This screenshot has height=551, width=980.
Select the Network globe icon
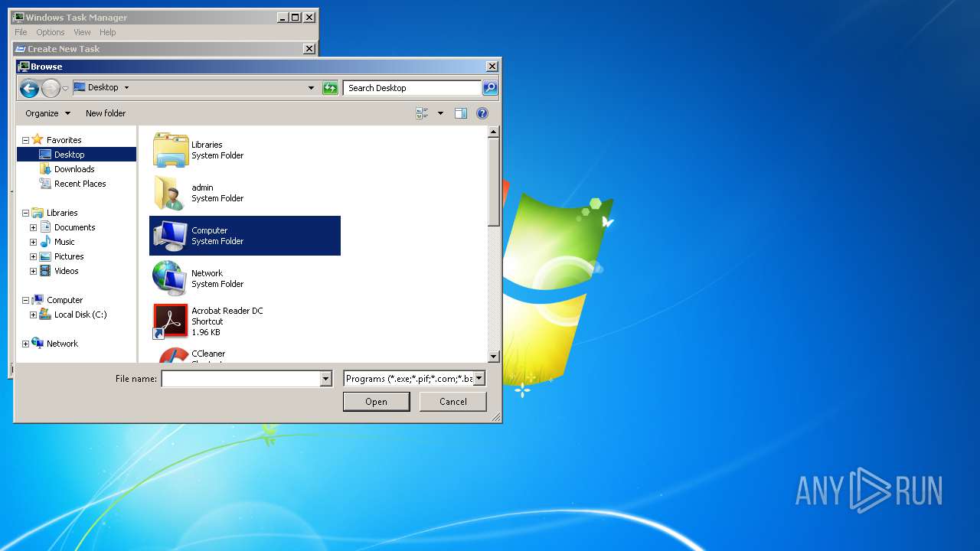[x=170, y=278]
